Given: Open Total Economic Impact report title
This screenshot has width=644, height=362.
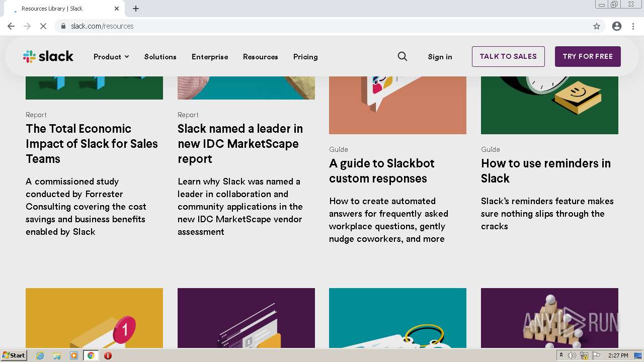Looking at the screenshot, I should point(92,144).
